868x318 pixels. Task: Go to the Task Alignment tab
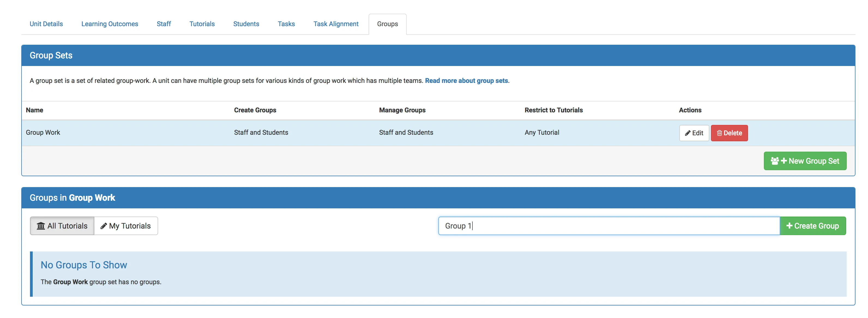(336, 24)
